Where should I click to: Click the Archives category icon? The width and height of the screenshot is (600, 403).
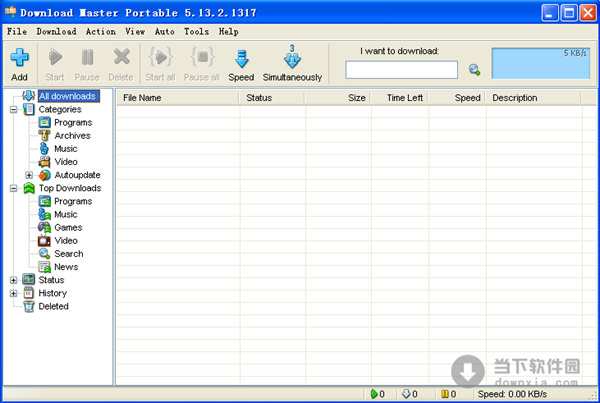pos(44,135)
